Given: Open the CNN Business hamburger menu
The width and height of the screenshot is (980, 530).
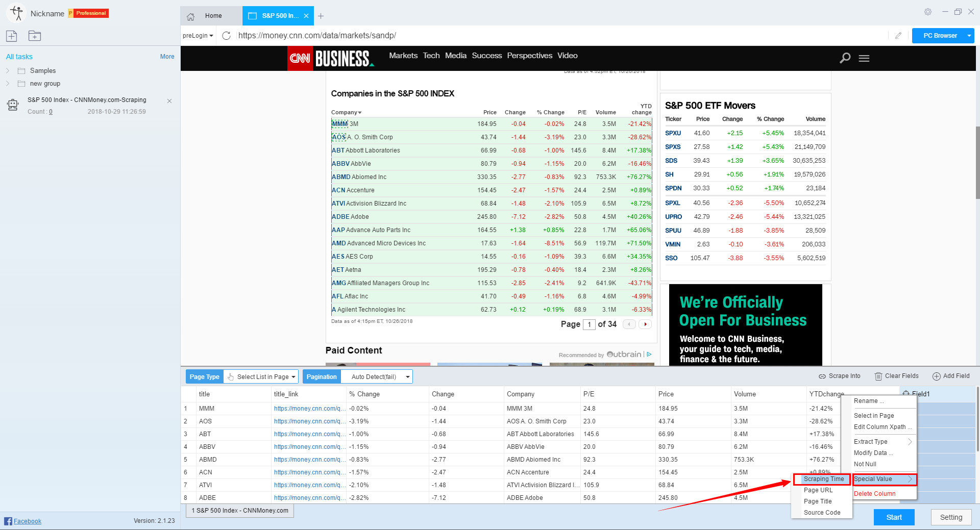Looking at the screenshot, I should (864, 58).
